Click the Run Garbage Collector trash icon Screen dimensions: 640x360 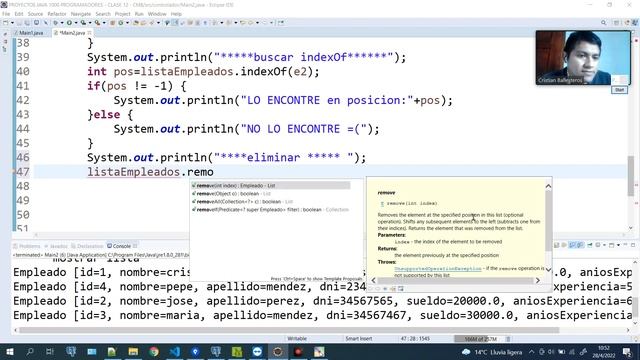click(x=508, y=339)
